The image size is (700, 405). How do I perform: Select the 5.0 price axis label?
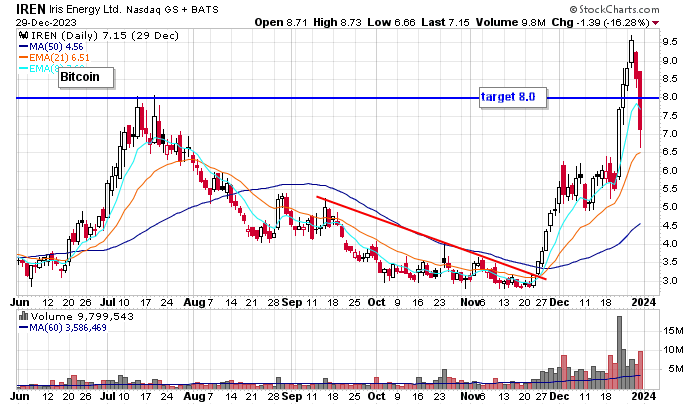[x=670, y=207]
